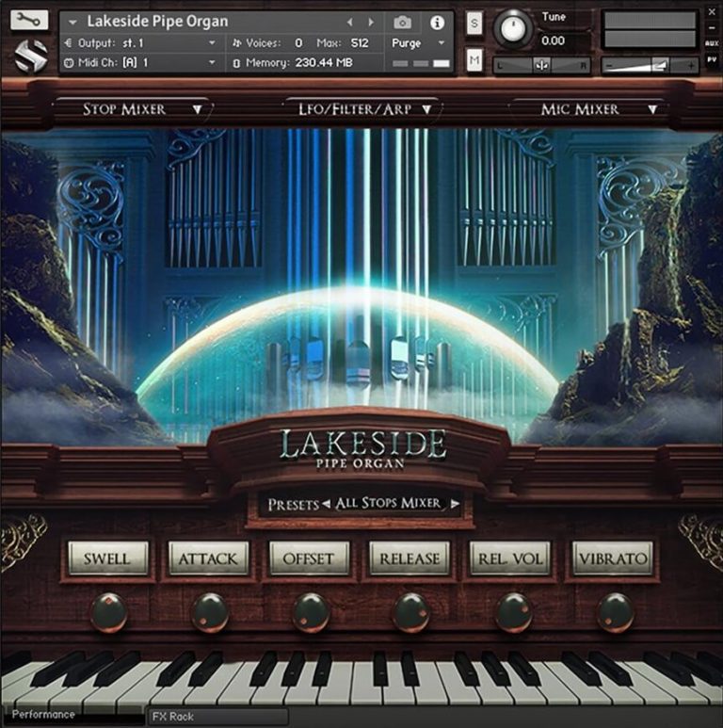Click the Rel. Vol knob
The height and width of the screenshot is (728, 723).
514,612
